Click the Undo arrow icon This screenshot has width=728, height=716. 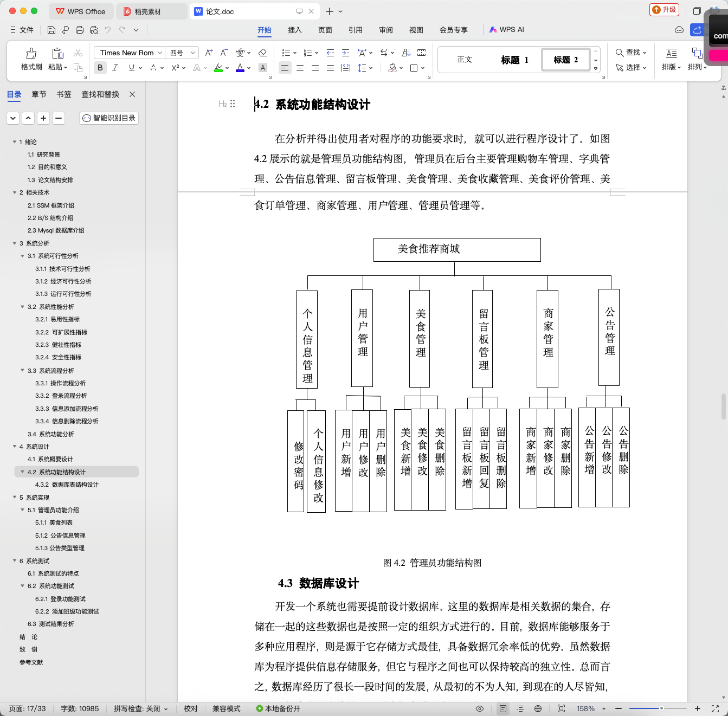click(108, 30)
